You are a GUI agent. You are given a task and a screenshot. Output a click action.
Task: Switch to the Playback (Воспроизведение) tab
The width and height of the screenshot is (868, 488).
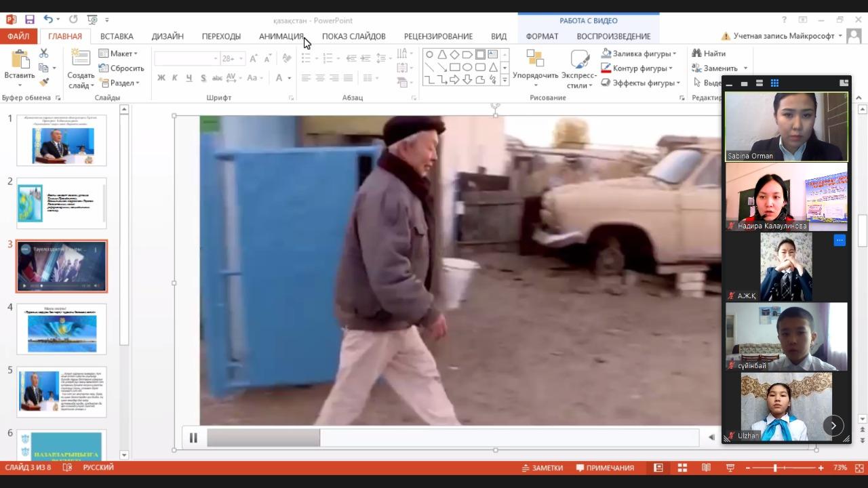pos(613,36)
